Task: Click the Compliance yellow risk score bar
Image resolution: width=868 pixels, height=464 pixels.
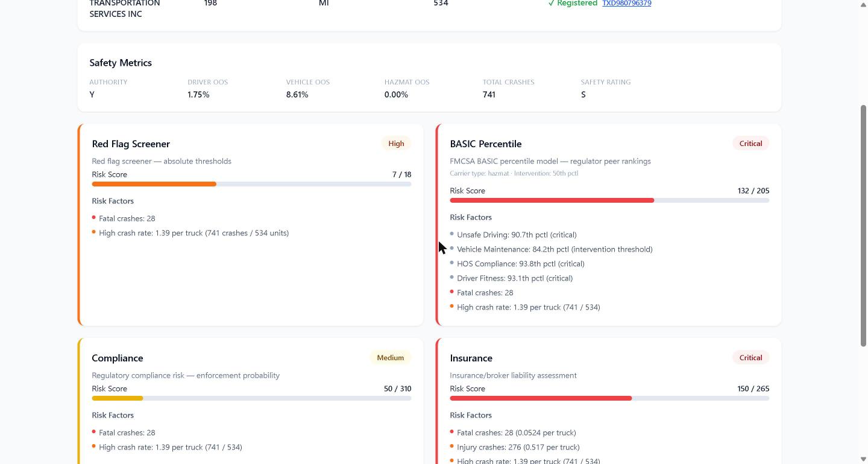Action: tap(251, 398)
